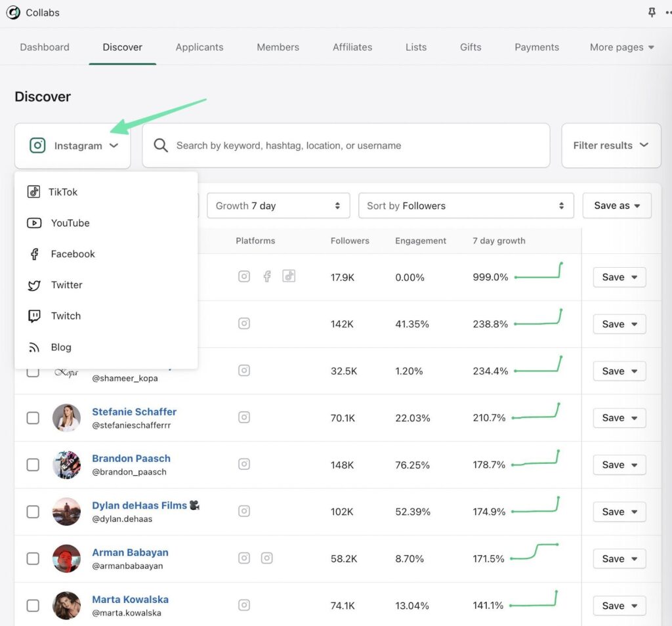
Task: Select YouTube in the platform menu
Action: pos(70,223)
